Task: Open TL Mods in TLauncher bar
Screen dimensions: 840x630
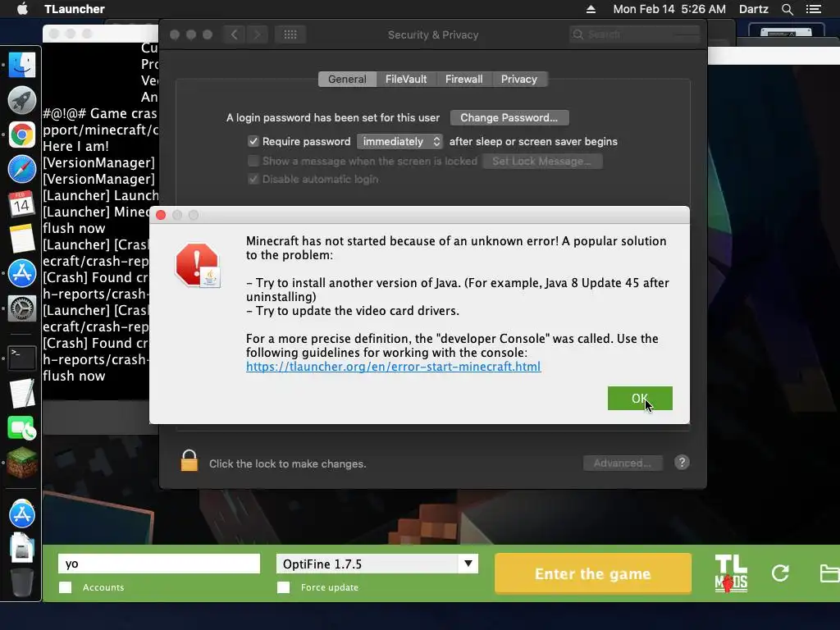Action: (x=731, y=573)
